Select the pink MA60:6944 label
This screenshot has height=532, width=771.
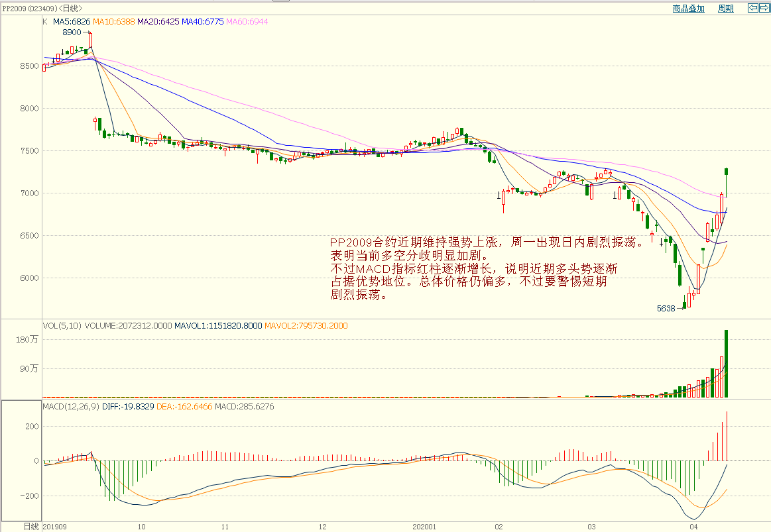pos(247,22)
